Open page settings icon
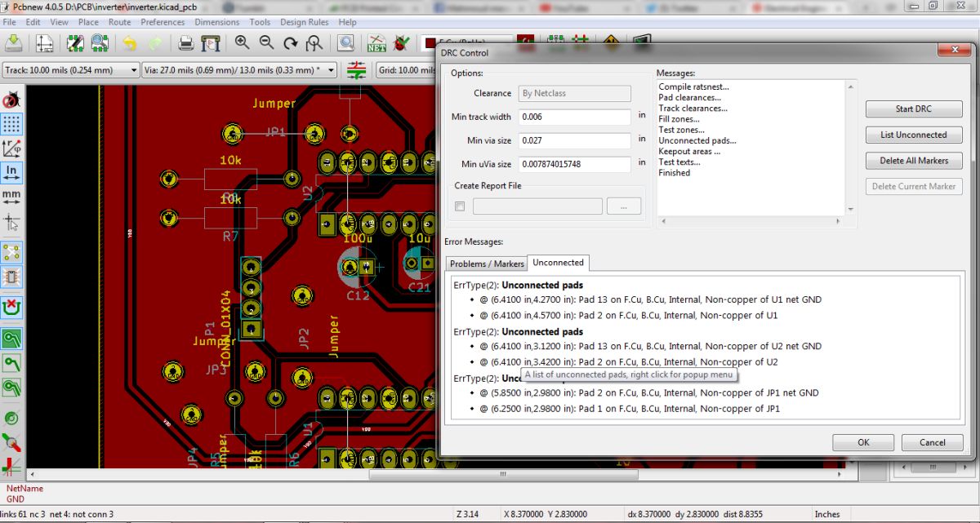Viewport: 980px width, 523px height. click(x=45, y=42)
